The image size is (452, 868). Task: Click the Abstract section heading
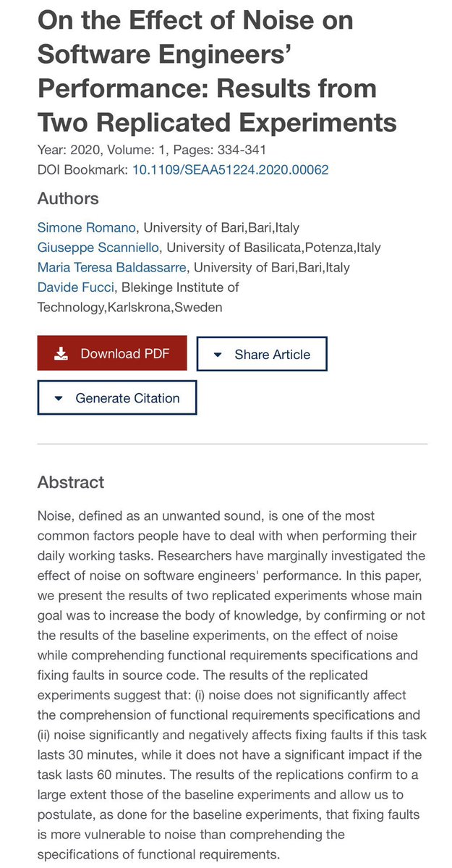point(71,482)
